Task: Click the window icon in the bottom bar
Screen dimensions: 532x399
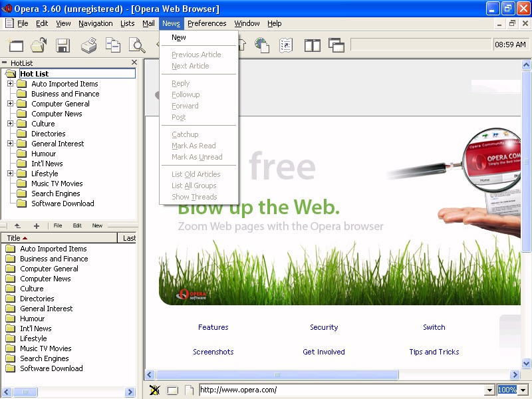Action: point(172,390)
